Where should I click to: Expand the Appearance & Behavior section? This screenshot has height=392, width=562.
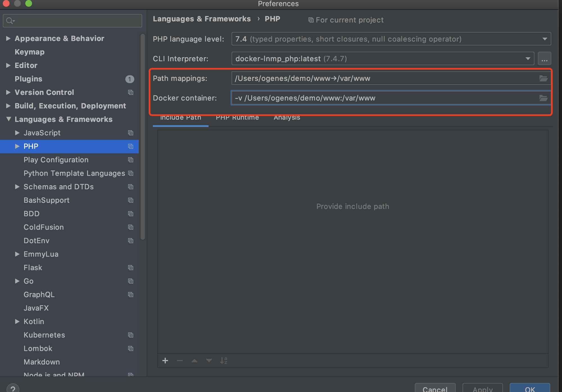pyautogui.click(x=8, y=38)
